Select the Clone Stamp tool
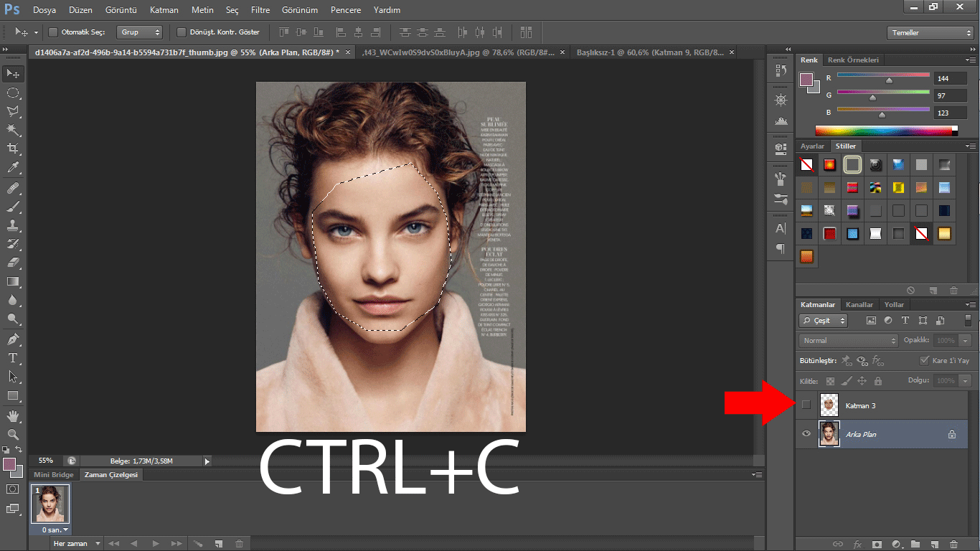Viewport: 980px width, 551px height. point(13,225)
